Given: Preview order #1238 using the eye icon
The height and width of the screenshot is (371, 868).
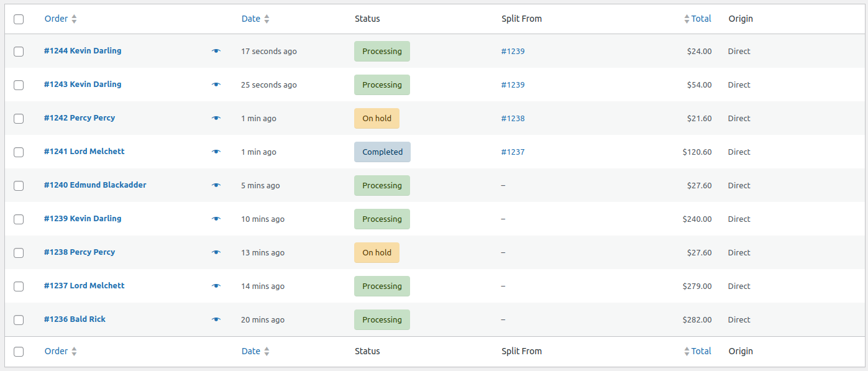Looking at the screenshot, I should tap(216, 252).
